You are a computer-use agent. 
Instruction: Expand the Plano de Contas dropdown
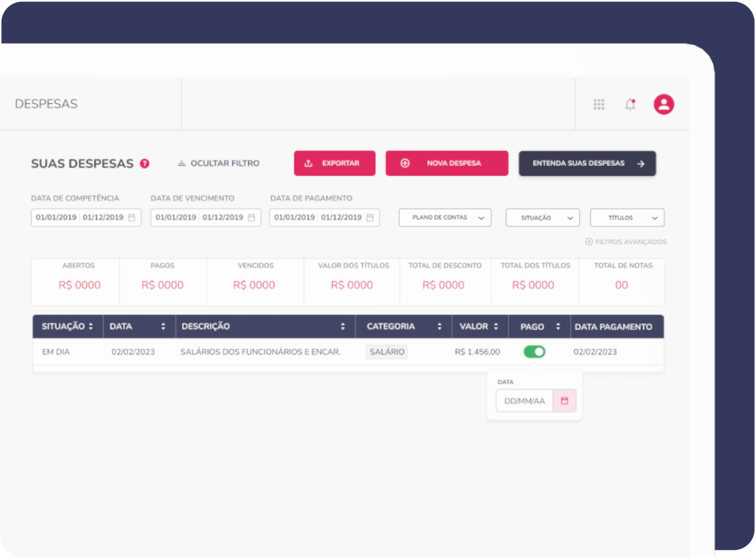pos(445,217)
